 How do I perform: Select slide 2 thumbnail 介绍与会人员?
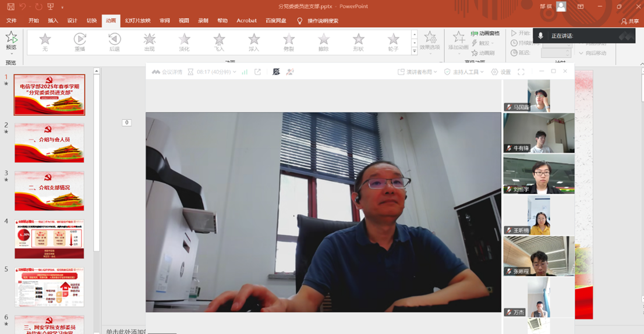point(49,143)
